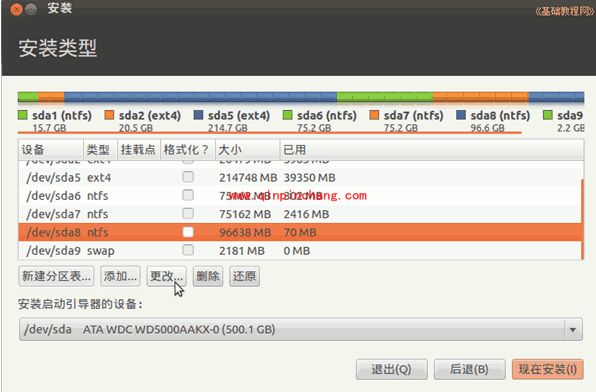Viewport: 596px width, 392px height.
Task: Toggle format checkbox for /dev/sda7
Action: coord(188,213)
